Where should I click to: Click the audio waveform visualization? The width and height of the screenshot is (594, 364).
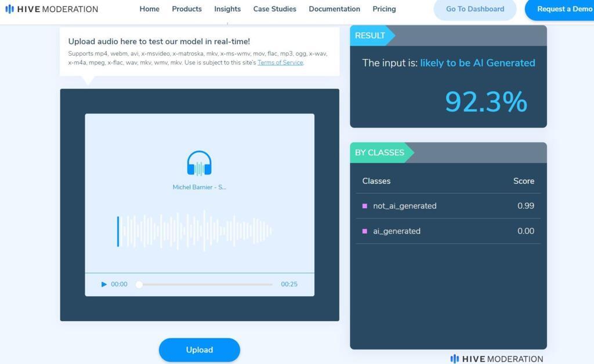pyautogui.click(x=194, y=231)
